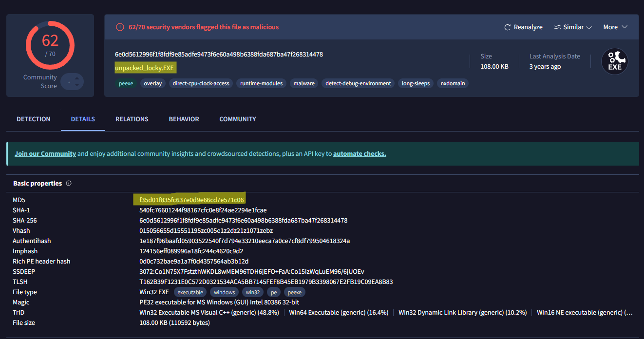The image size is (644, 339).
Task: Click the TrID Win64 Executable (generic) entry
Action: click(x=339, y=313)
